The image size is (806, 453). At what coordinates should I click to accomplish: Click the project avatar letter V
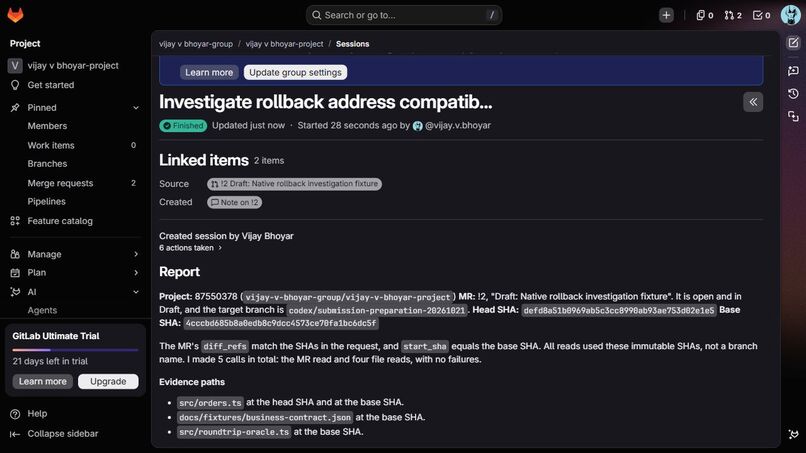coord(15,65)
